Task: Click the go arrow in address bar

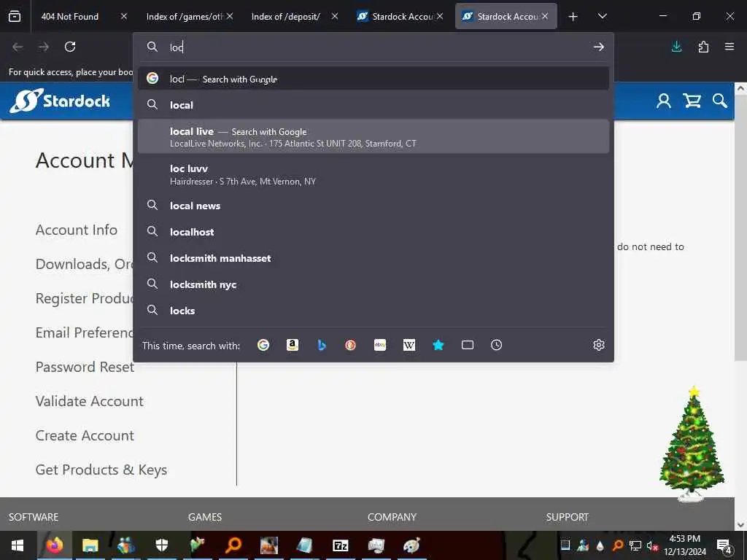Action: tap(599, 47)
